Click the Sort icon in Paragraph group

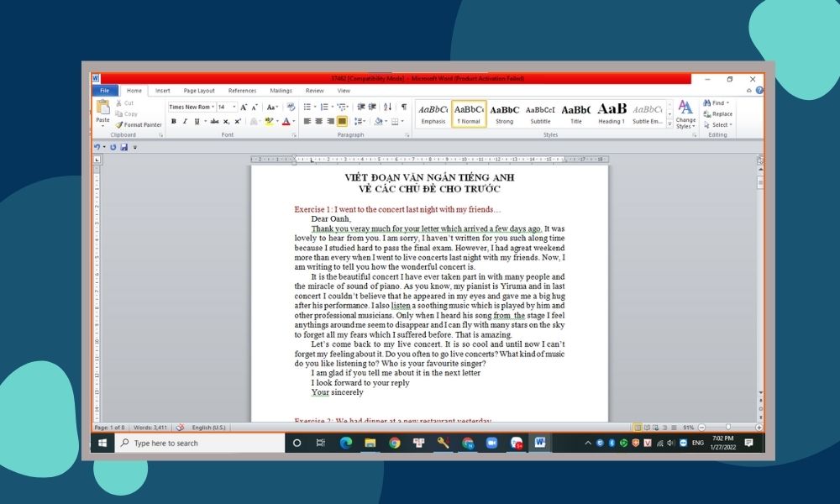[387, 107]
